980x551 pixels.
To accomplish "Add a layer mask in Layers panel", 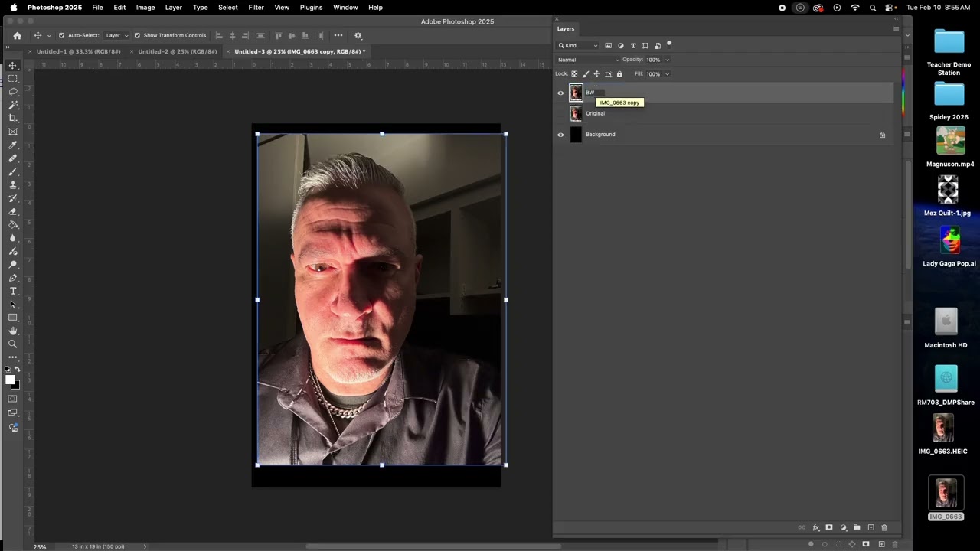I will (829, 527).
